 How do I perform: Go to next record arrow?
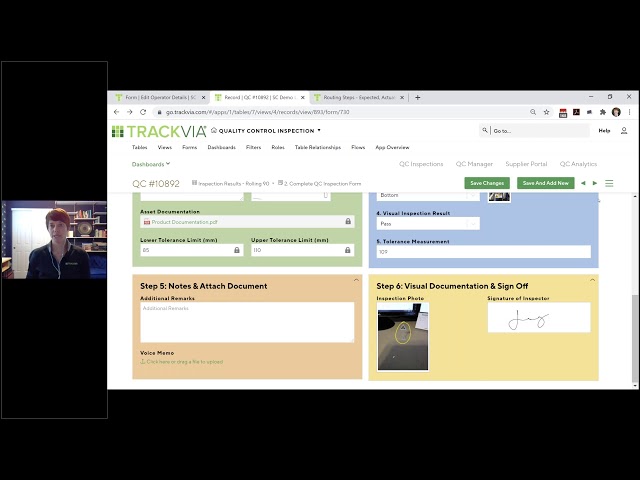[x=595, y=183]
